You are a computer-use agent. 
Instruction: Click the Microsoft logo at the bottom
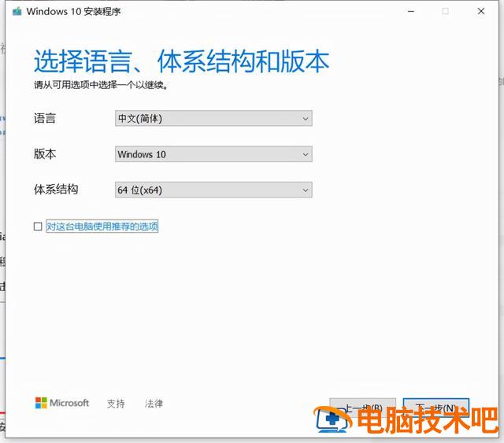tap(62, 403)
